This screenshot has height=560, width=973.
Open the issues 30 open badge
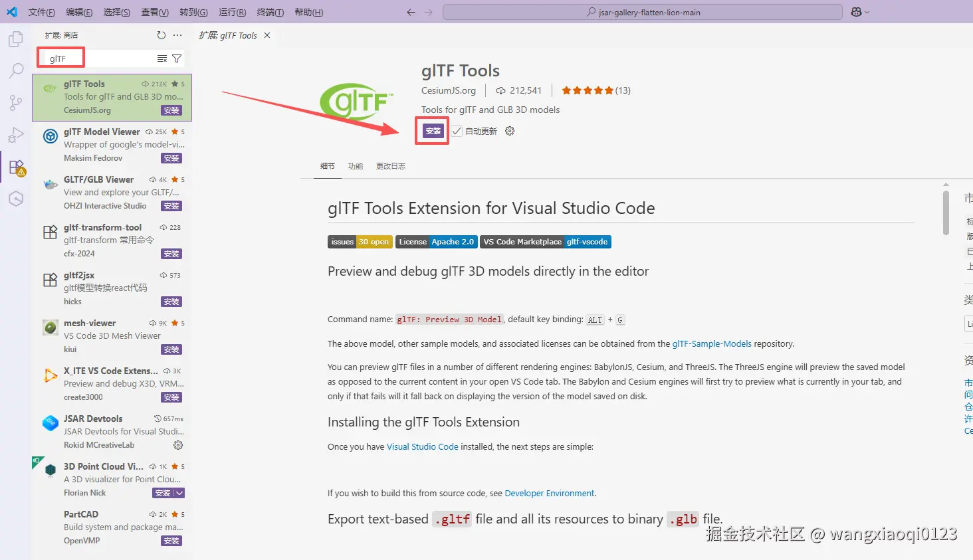[x=360, y=242]
